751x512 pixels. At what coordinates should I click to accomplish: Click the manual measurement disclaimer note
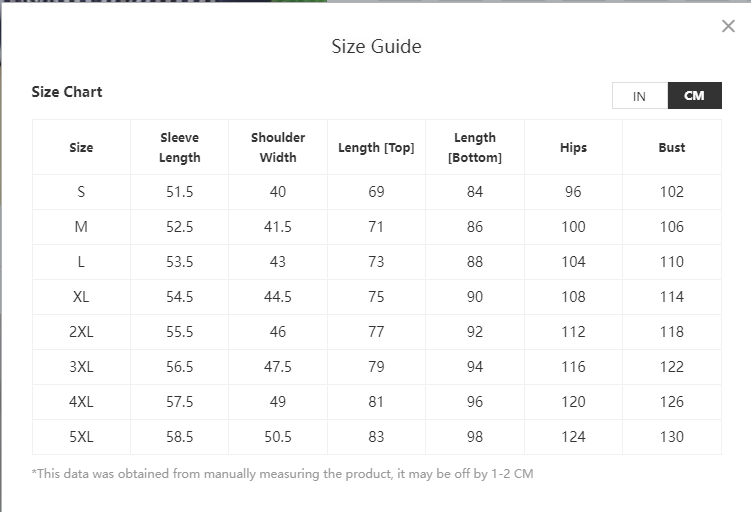[x=283, y=474]
